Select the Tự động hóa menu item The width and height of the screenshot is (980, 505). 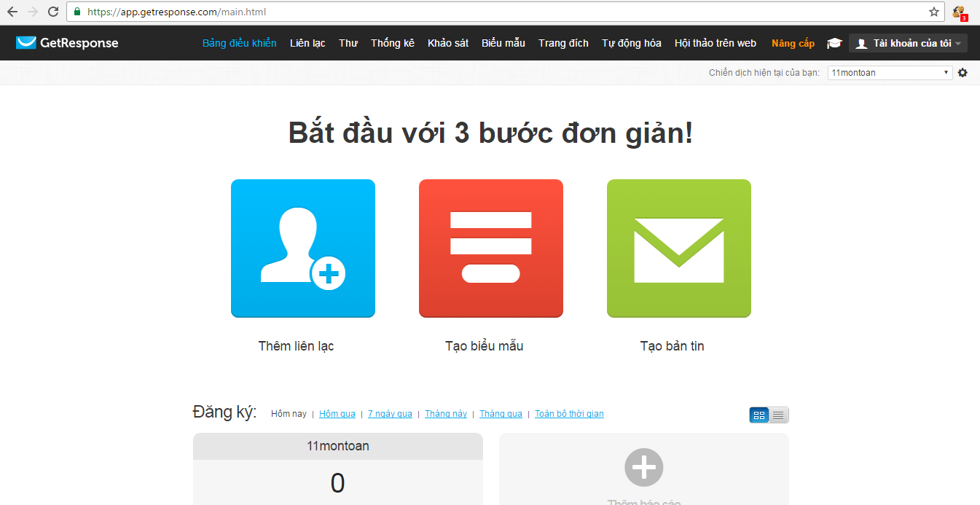[x=631, y=43]
